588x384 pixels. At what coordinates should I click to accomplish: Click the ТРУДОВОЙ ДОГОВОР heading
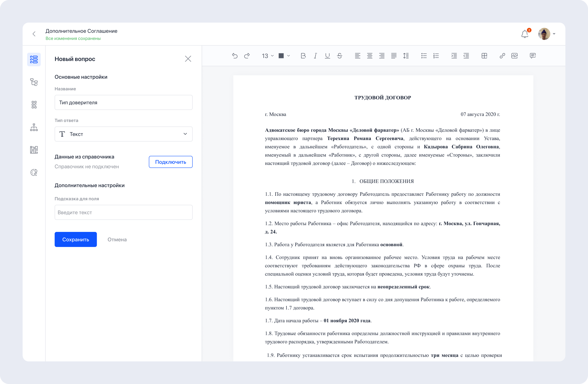(382, 98)
